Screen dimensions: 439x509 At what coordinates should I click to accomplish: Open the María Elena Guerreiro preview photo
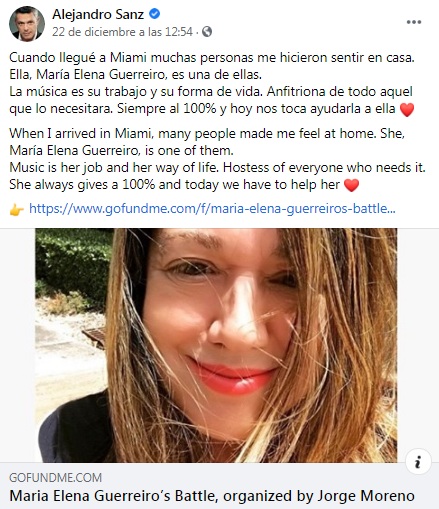pyautogui.click(x=216, y=345)
